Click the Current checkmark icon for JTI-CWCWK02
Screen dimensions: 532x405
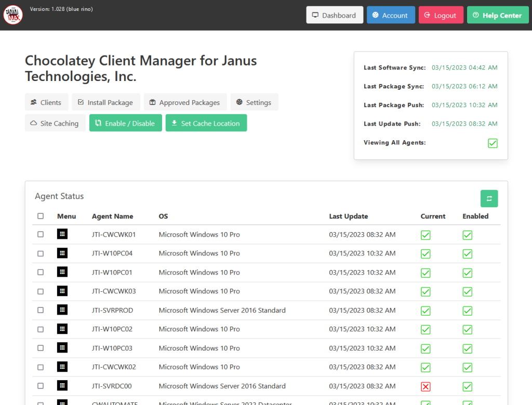[x=425, y=367]
